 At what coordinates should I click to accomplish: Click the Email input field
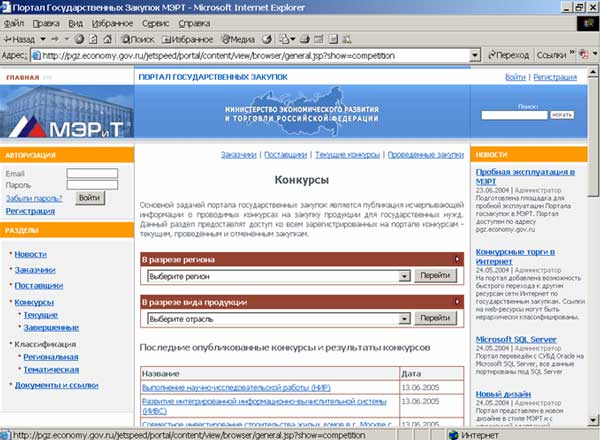tap(91, 173)
